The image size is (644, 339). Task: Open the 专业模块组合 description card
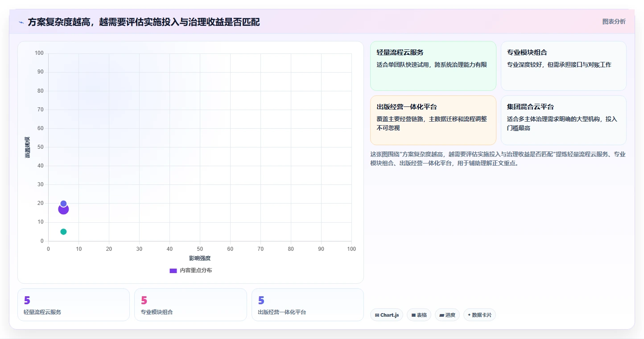coord(564,66)
